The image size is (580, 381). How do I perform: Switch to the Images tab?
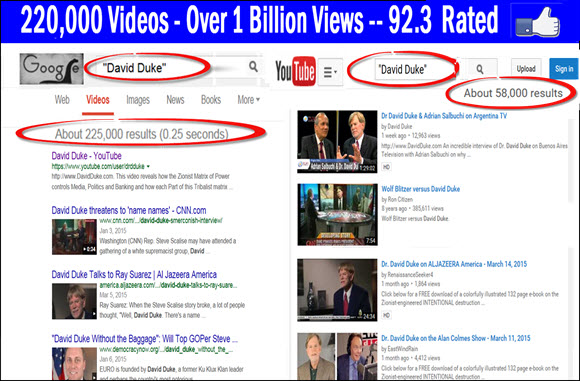pyautogui.click(x=138, y=100)
